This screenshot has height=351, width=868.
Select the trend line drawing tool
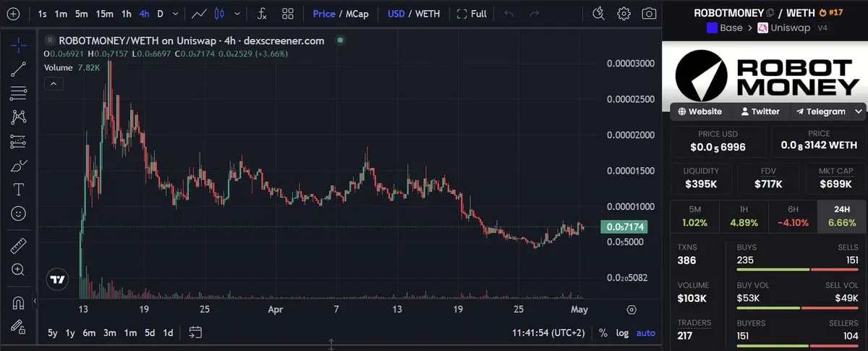(19, 69)
